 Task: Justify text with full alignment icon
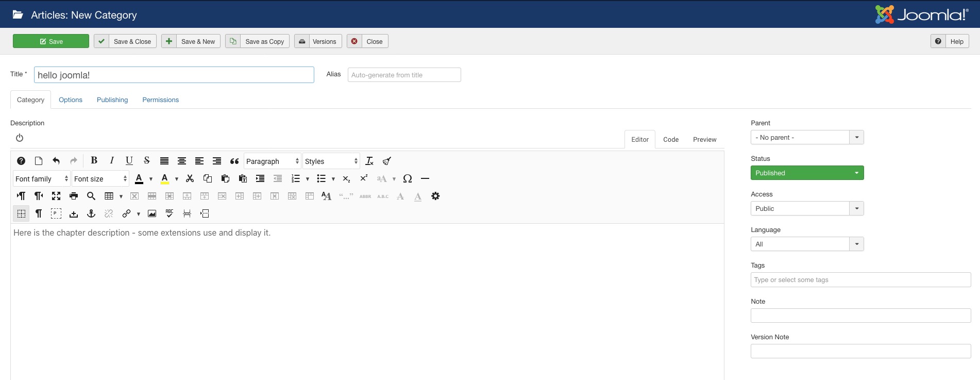point(164,161)
